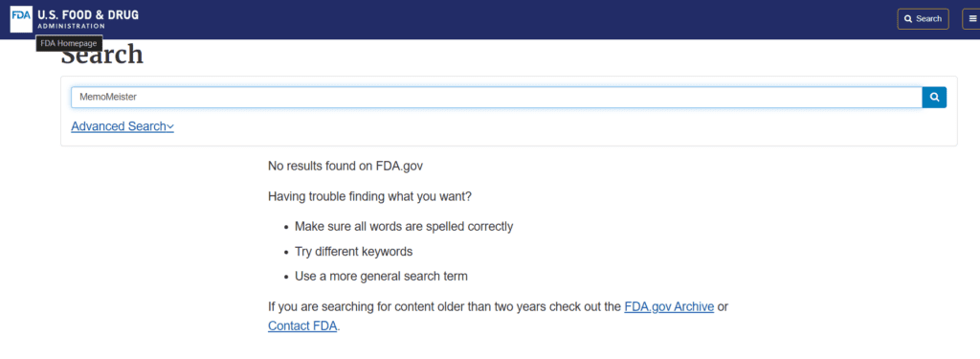Click the Try different keywords bullet

pos(354,252)
